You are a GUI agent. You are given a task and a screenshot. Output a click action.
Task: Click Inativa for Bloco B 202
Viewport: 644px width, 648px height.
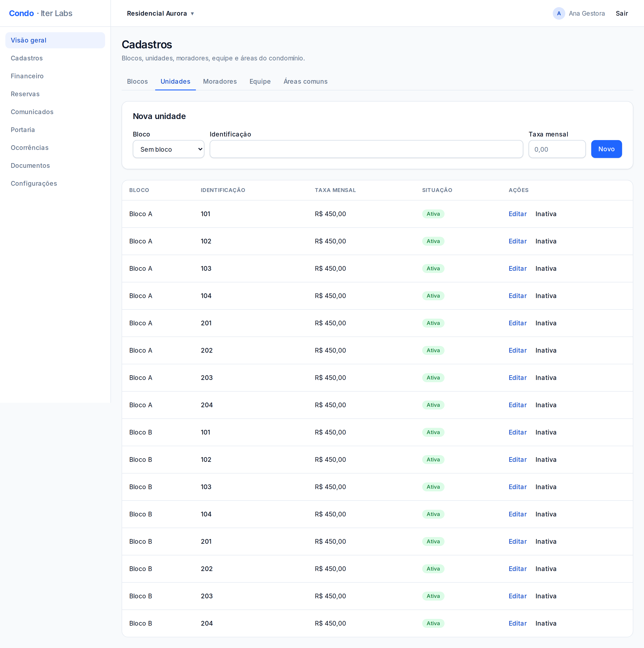(x=546, y=569)
